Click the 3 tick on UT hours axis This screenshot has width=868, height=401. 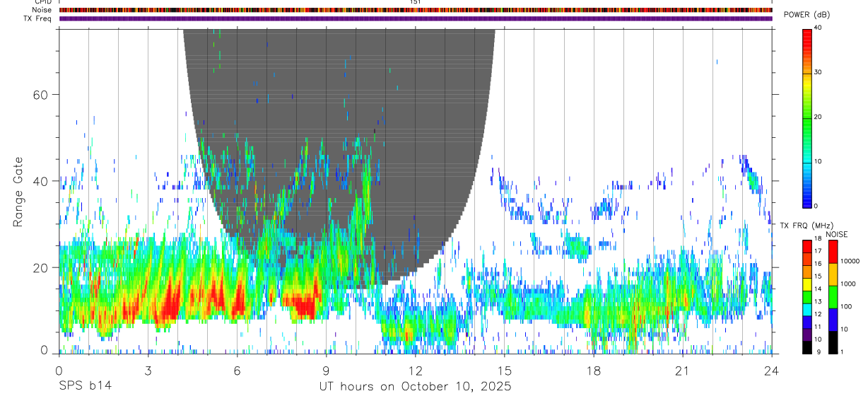point(148,371)
